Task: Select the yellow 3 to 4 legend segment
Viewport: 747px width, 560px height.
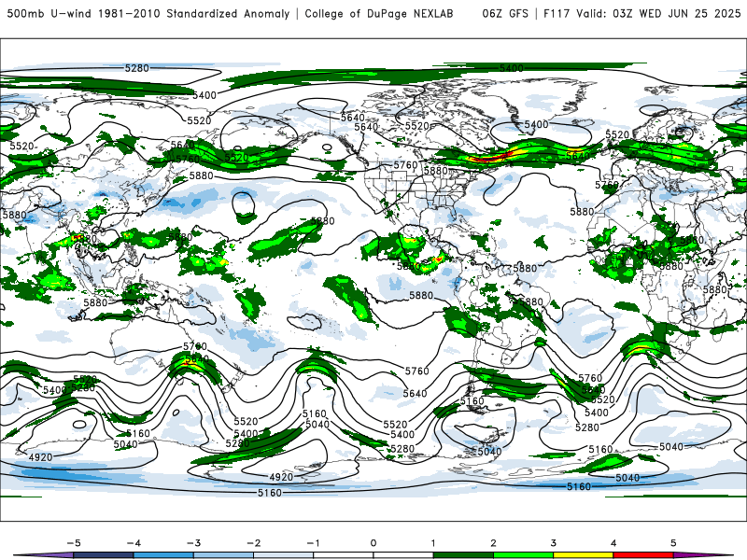Action: point(583,555)
